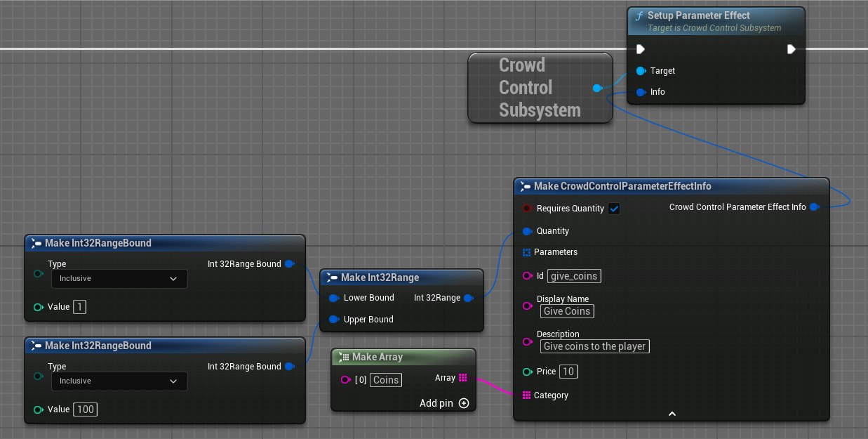Click the Setup Parameter Effect output execution pin
Image resolution: width=868 pixels, height=439 pixels.
[792, 49]
